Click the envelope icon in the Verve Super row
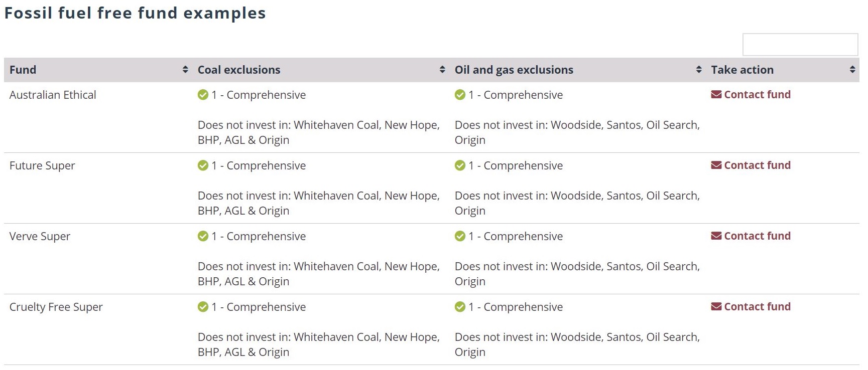 716,236
